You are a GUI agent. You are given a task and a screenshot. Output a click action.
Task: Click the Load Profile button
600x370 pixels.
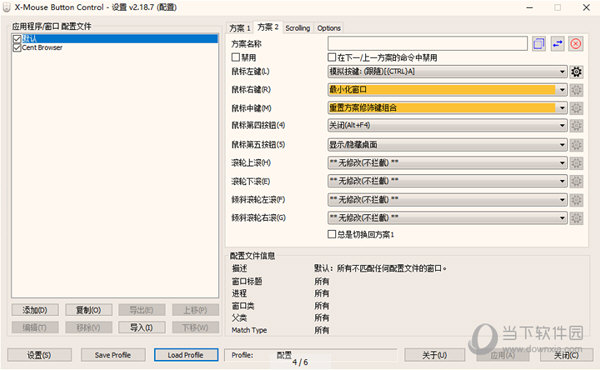pyautogui.click(x=186, y=355)
